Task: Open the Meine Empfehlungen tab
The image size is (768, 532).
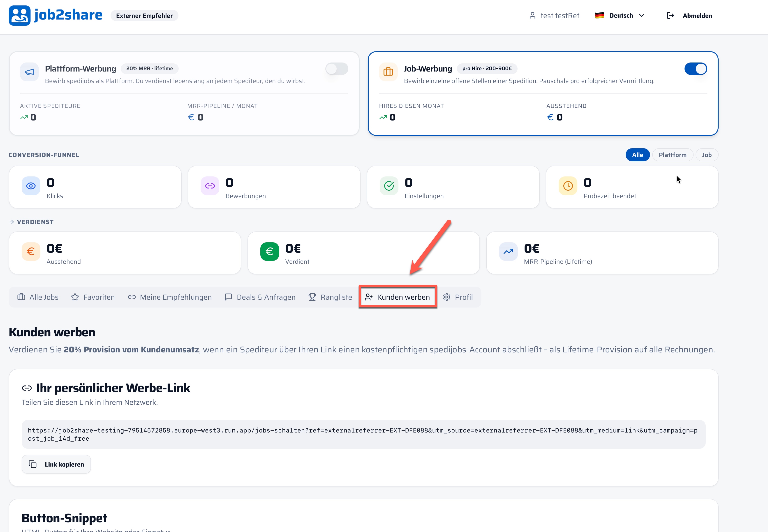Action: click(170, 297)
